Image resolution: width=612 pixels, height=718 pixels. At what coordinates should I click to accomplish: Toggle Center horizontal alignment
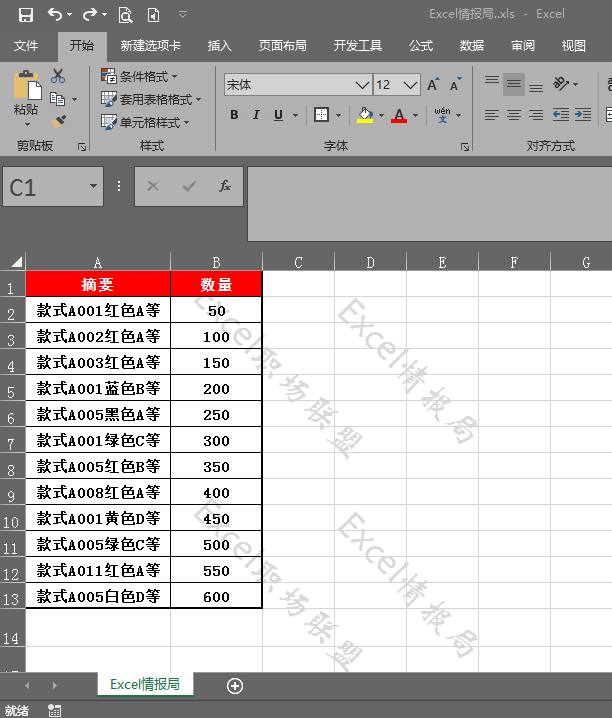point(514,114)
